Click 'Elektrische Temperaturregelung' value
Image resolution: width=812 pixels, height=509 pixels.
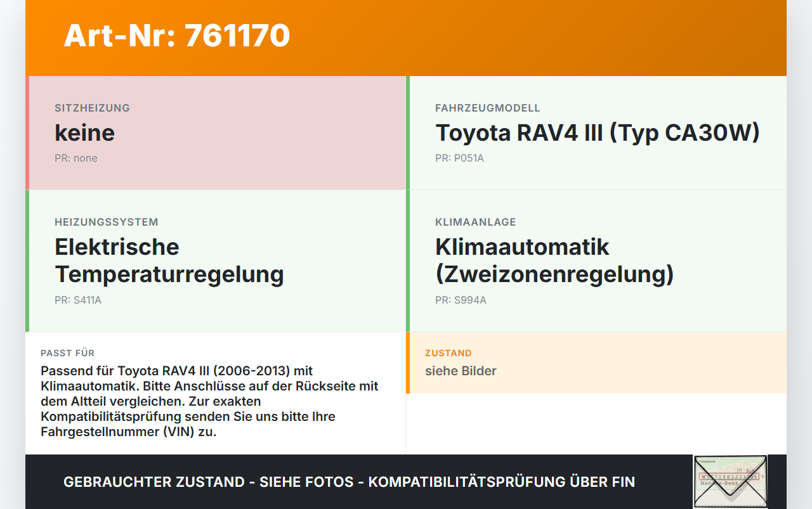pos(169,261)
